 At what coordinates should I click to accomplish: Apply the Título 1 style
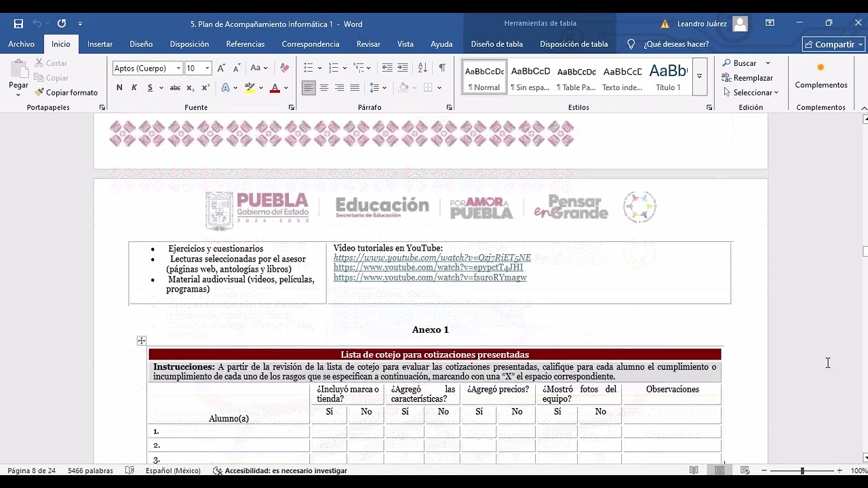click(668, 77)
